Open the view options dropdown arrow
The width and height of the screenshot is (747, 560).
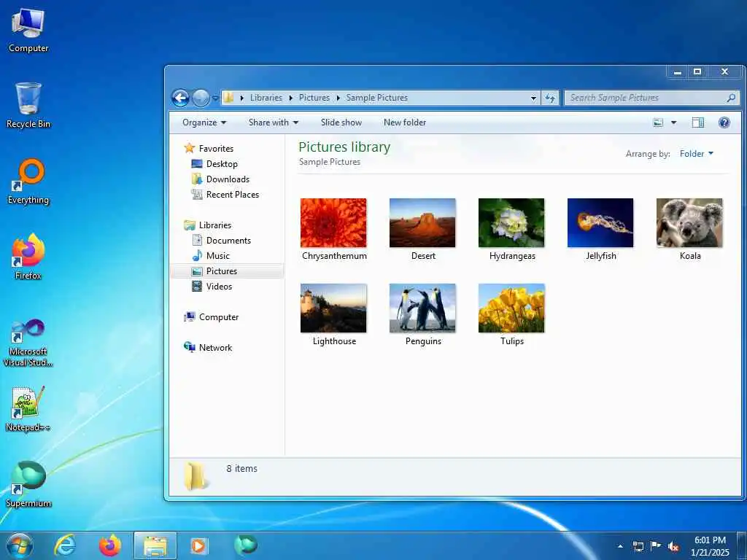[x=673, y=122]
